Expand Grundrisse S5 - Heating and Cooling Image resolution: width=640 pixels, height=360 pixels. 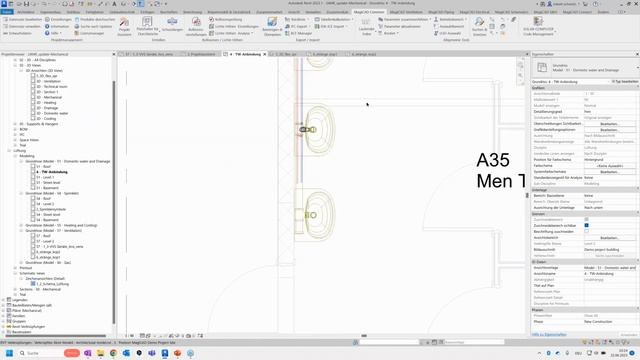pos(21,225)
